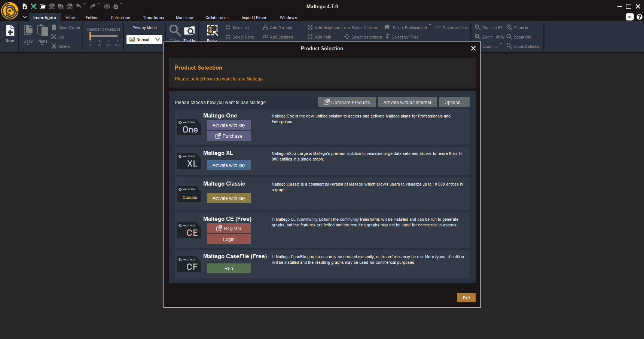644x339 pixels.
Task: Click the Cut scissors tool
Action: tap(58, 37)
